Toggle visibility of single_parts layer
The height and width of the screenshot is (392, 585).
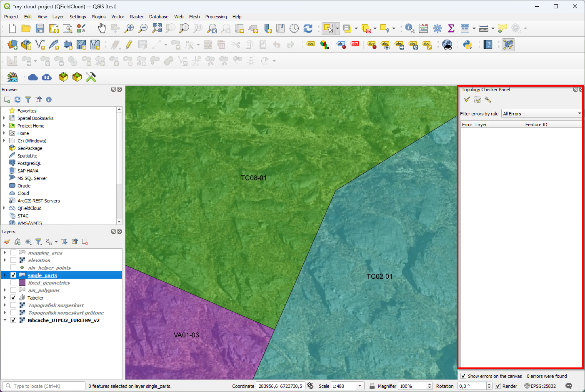[x=13, y=275]
